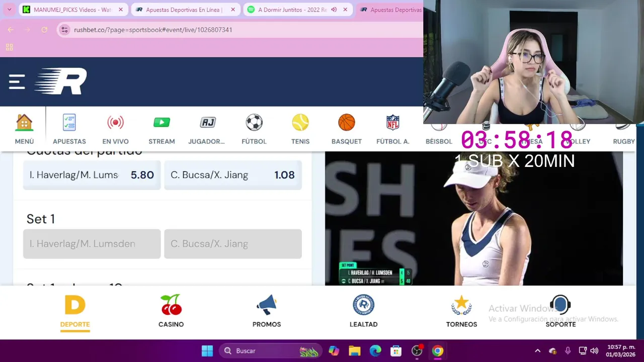Open Copilot from the taskbar
The width and height of the screenshot is (644, 362).
[334, 351]
